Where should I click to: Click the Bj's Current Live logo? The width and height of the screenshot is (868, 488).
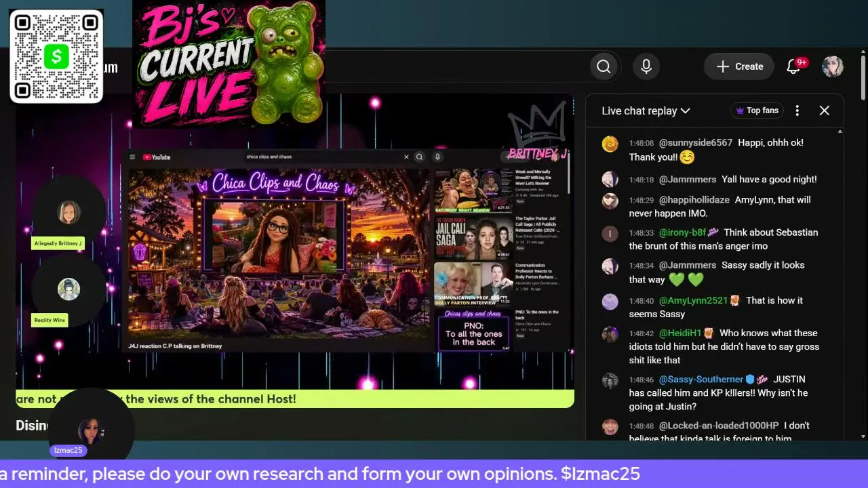click(x=229, y=63)
